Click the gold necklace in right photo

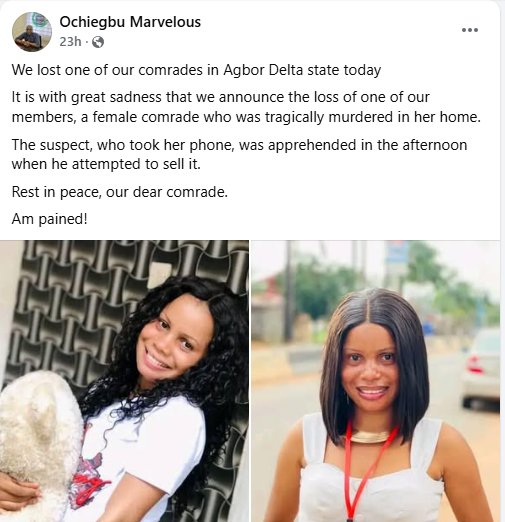369,436
